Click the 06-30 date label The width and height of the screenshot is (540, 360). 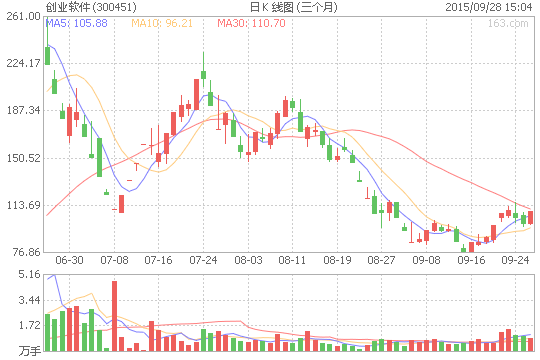click(70, 260)
